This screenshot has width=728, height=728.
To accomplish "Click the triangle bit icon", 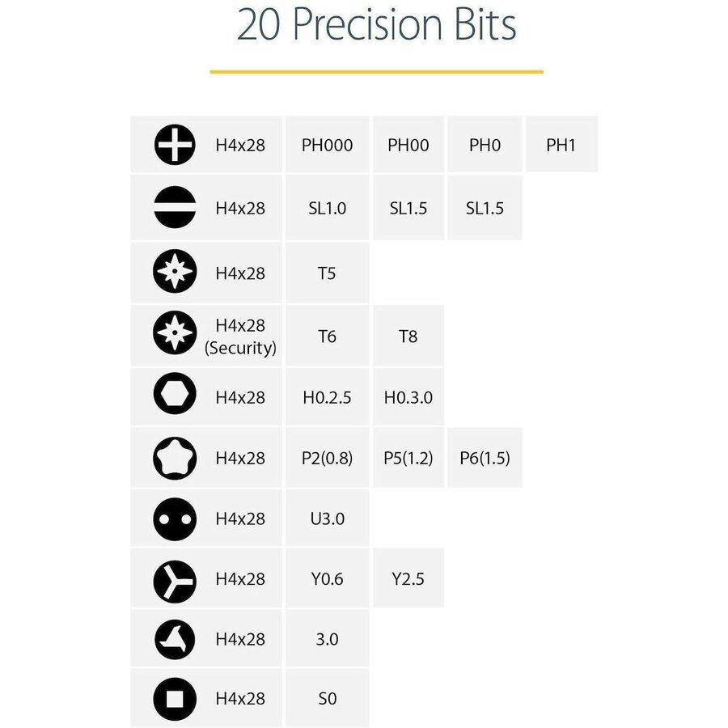I will tap(175, 639).
